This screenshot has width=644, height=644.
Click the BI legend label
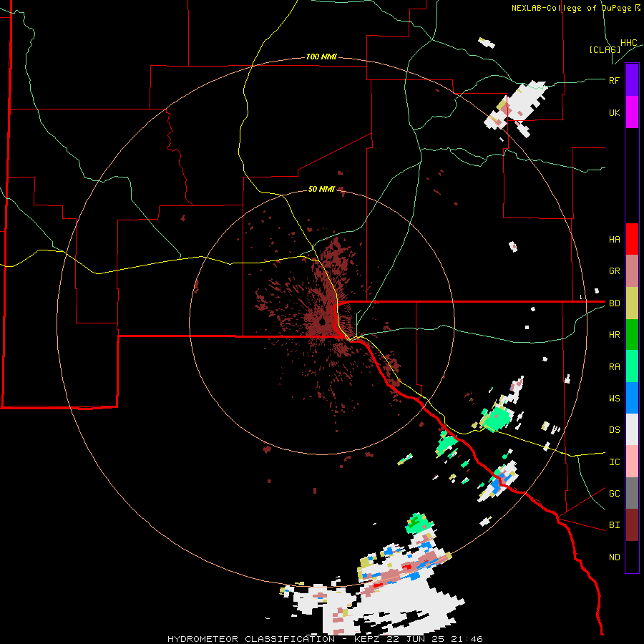click(614, 525)
